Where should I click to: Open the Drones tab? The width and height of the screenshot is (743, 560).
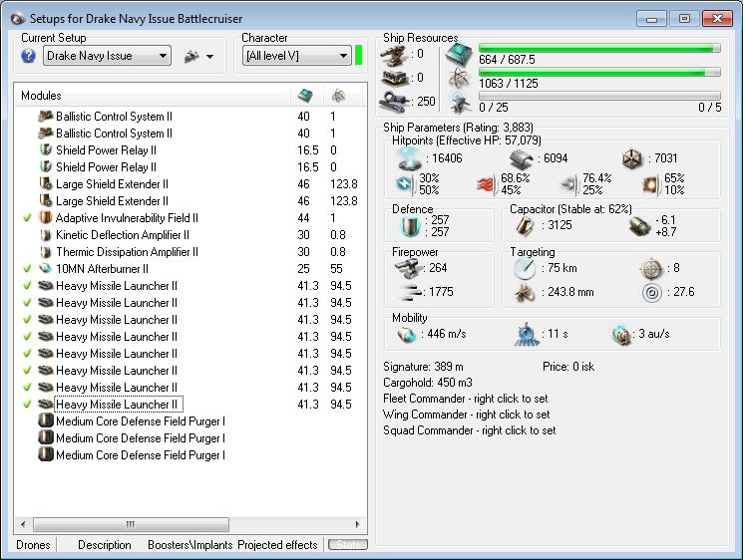(33, 545)
